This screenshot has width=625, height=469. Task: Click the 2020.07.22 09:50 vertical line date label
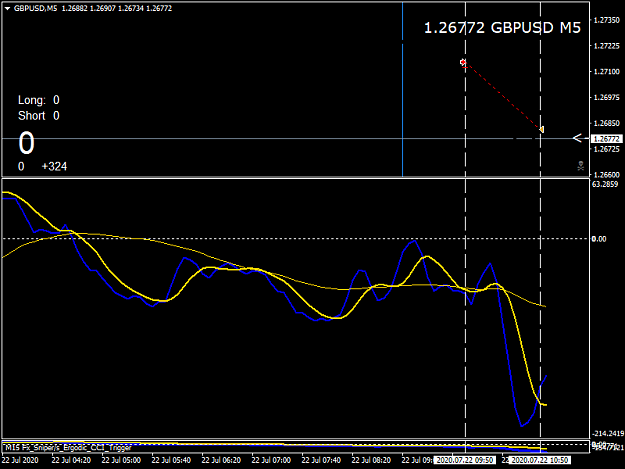click(x=464, y=460)
